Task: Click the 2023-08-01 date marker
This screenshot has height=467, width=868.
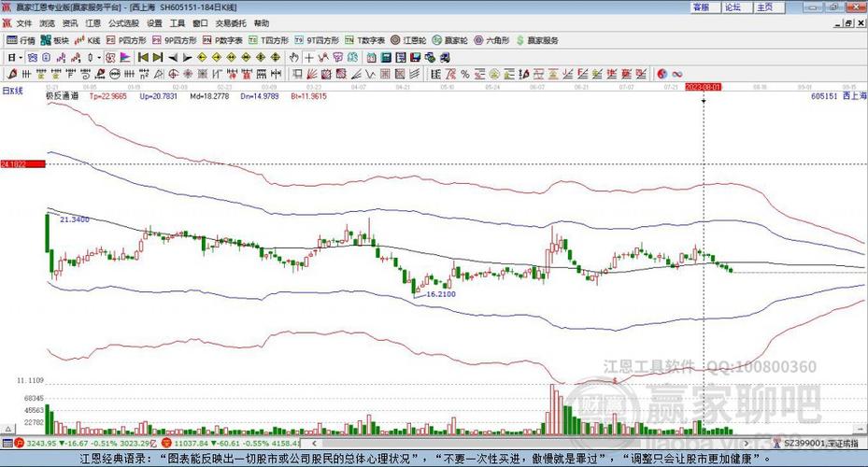Action: [x=703, y=88]
